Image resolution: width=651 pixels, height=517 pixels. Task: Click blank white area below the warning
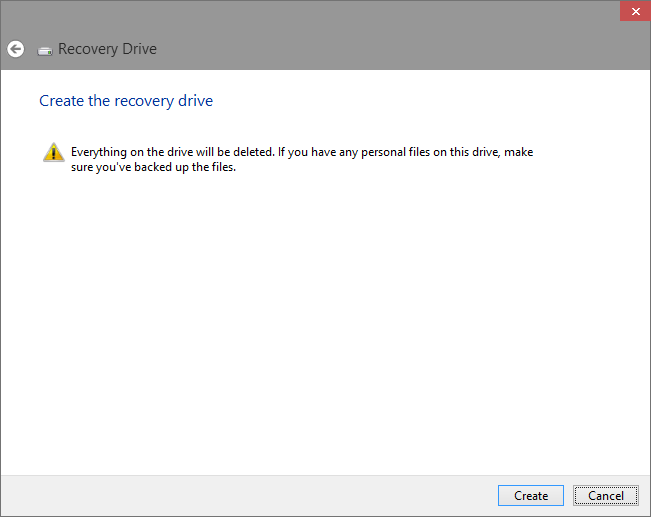[325, 320]
